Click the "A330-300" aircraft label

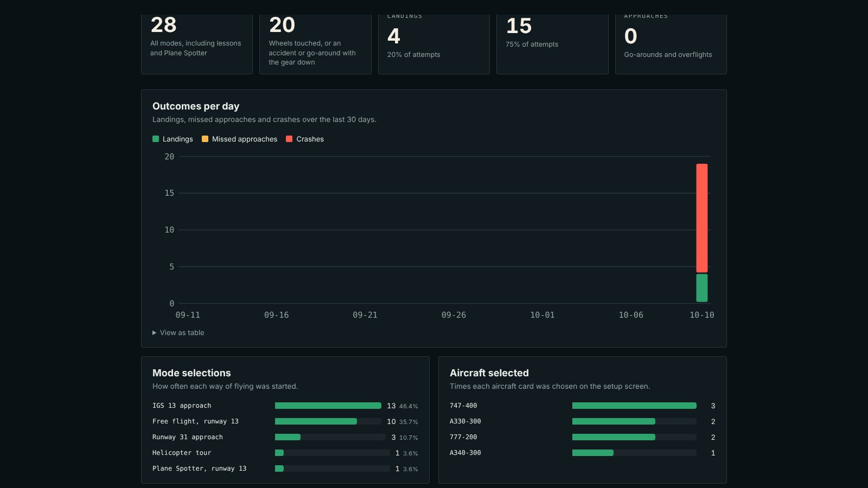465,421
